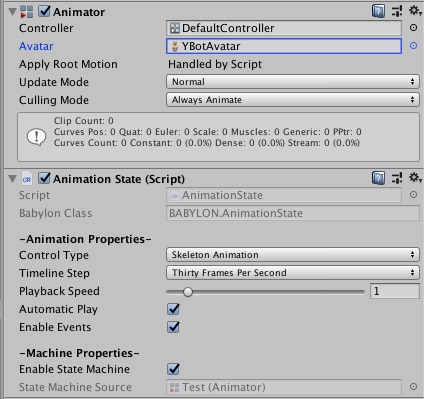Click the Clip Count: 0 text
Image resolution: width=424 pixels, height=399 pixels.
pyautogui.click(x=84, y=121)
